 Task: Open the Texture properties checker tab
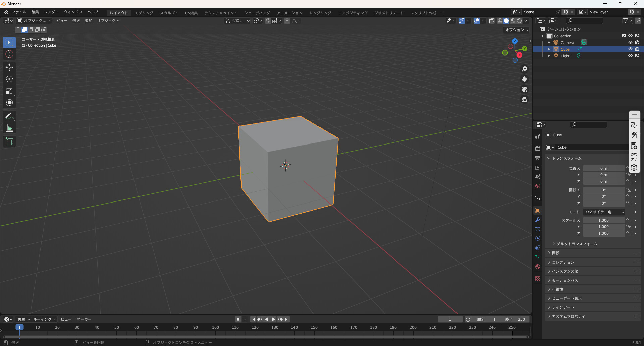click(x=538, y=279)
